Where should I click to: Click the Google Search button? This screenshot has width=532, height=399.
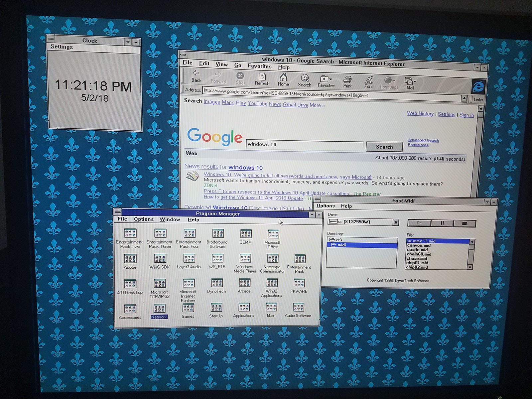click(x=384, y=147)
